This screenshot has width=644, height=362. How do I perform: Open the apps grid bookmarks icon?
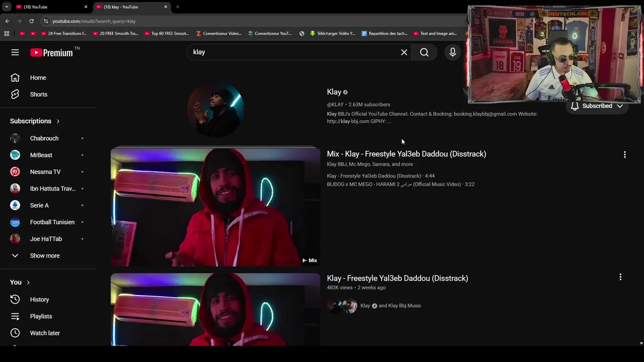click(7, 34)
